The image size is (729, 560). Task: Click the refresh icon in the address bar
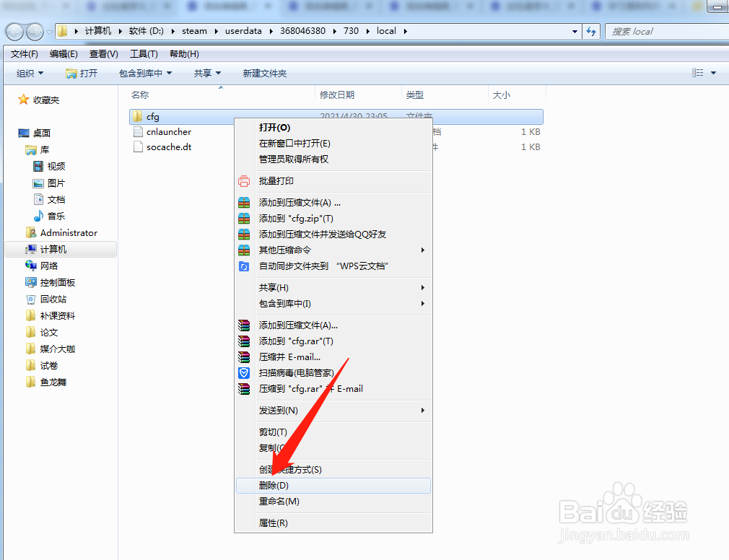[591, 31]
